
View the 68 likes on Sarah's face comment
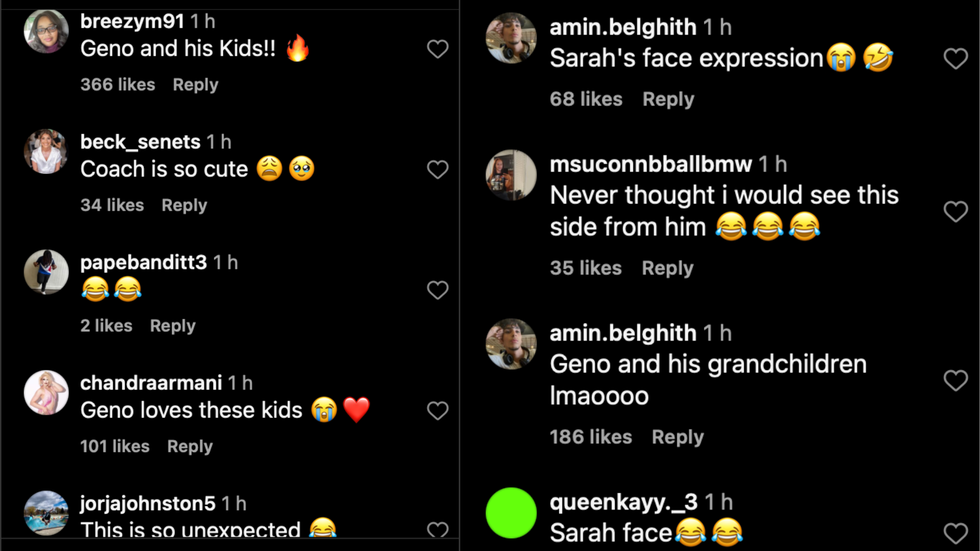tap(586, 99)
